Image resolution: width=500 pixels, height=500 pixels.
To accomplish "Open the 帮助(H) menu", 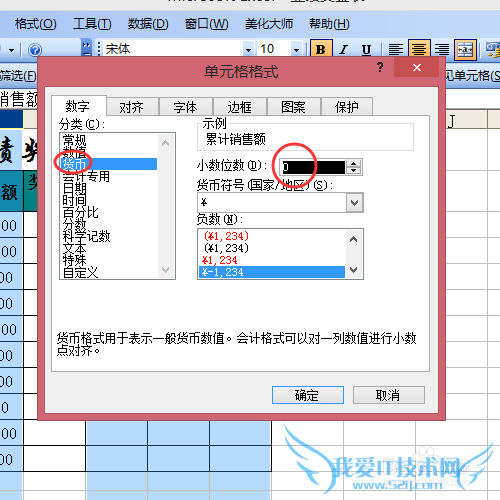I will point(329,24).
